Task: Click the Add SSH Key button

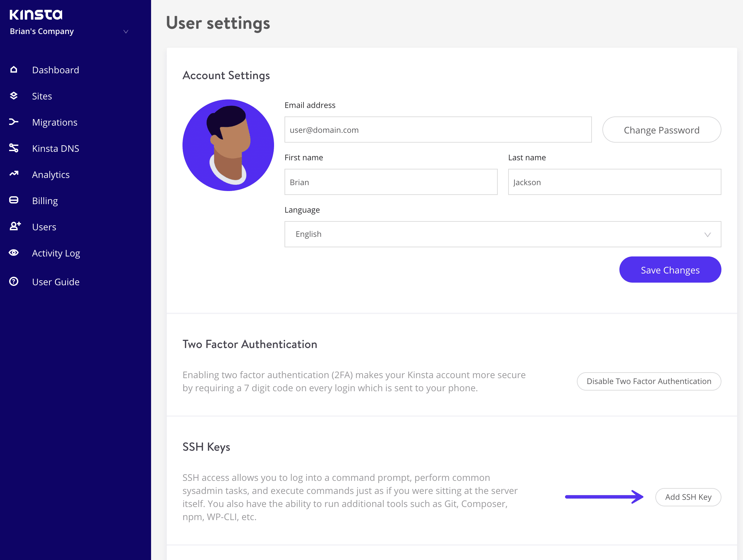Action: [688, 497]
